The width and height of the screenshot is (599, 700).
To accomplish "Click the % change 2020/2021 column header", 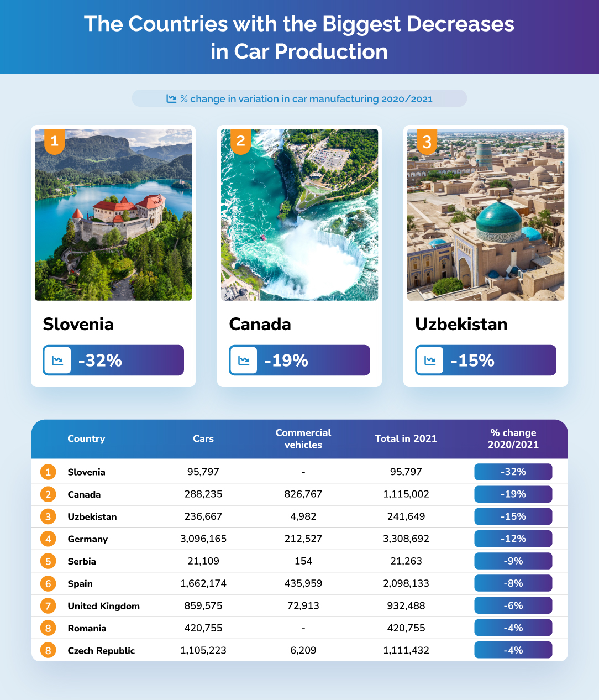I will tap(513, 438).
